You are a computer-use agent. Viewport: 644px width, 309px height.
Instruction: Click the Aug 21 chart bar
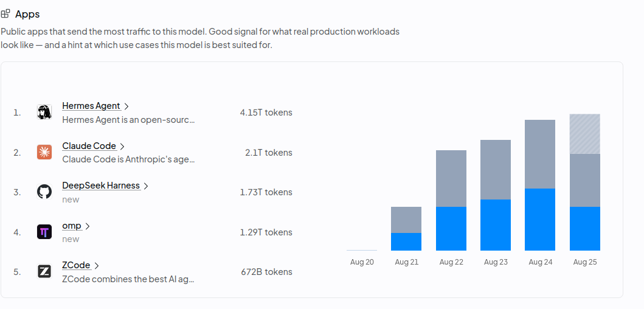click(406, 229)
